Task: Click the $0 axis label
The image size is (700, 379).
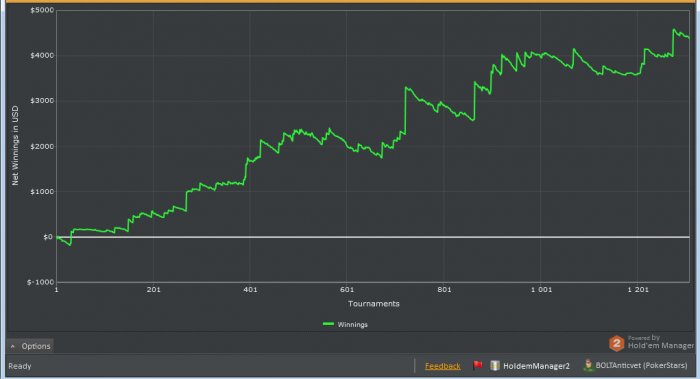Action: 48,237
